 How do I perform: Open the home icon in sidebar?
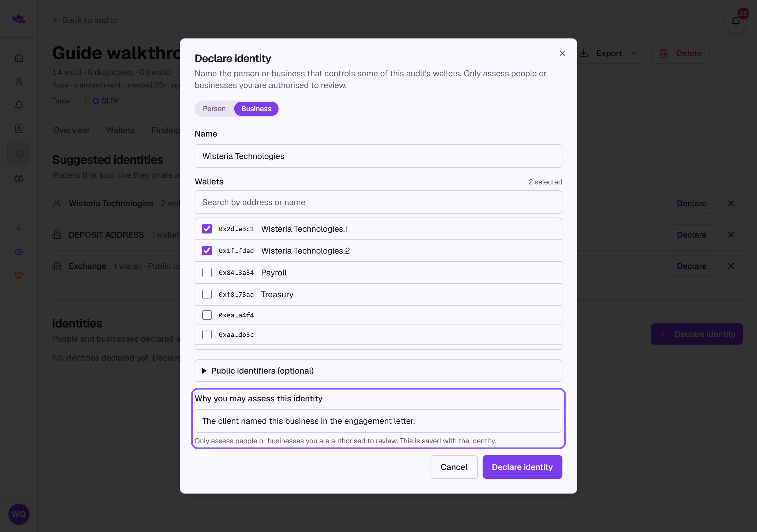[x=19, y=58]
